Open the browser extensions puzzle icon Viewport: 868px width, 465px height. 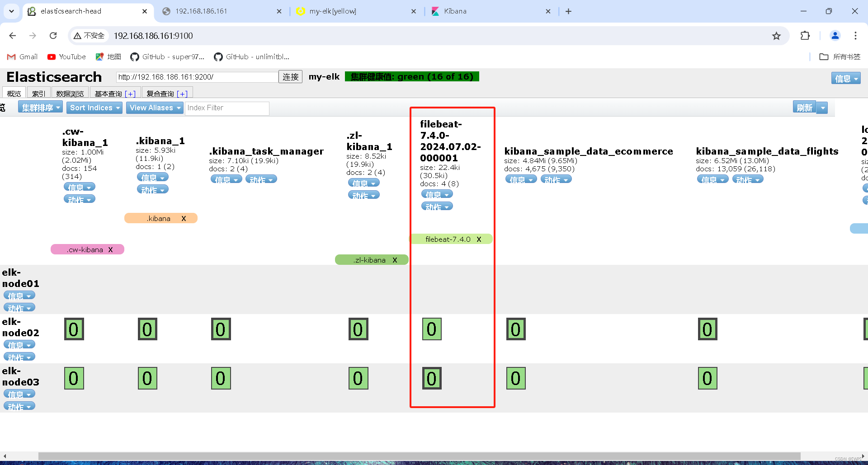(x=805, y=36)
